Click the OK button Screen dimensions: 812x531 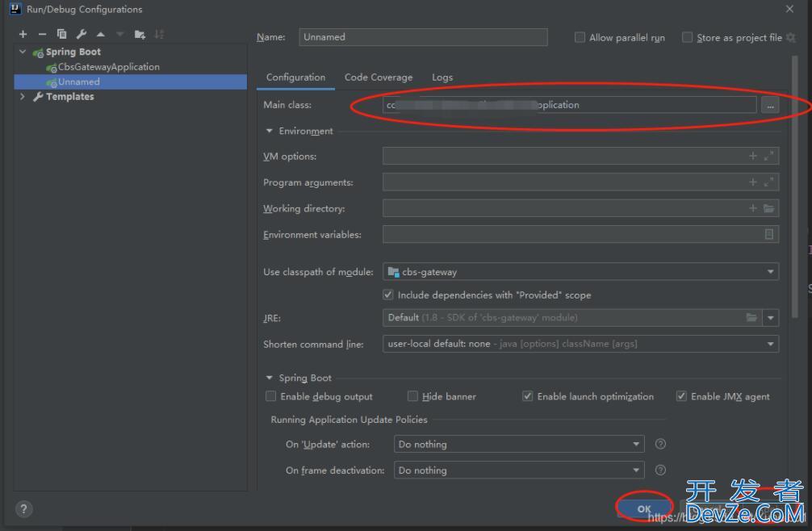coord(644,508)
